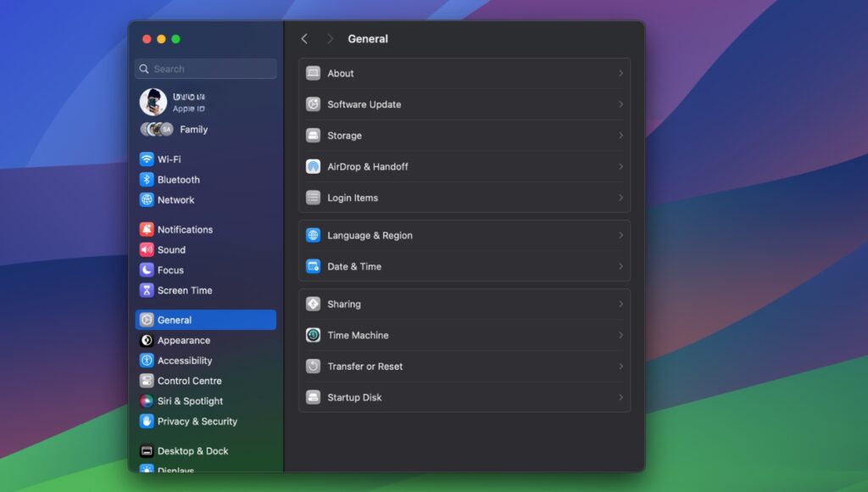Click the Privacy & Security hand icon
This screenshot has width=868, height=492.
147,421
